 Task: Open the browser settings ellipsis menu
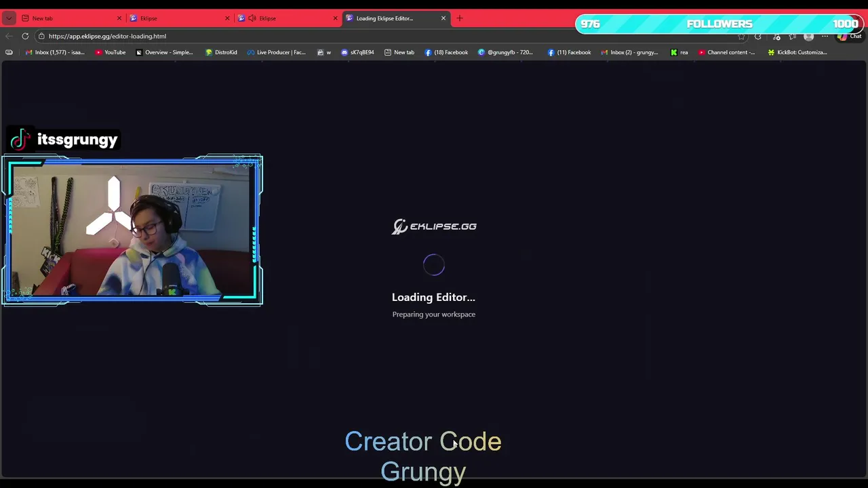825,37
